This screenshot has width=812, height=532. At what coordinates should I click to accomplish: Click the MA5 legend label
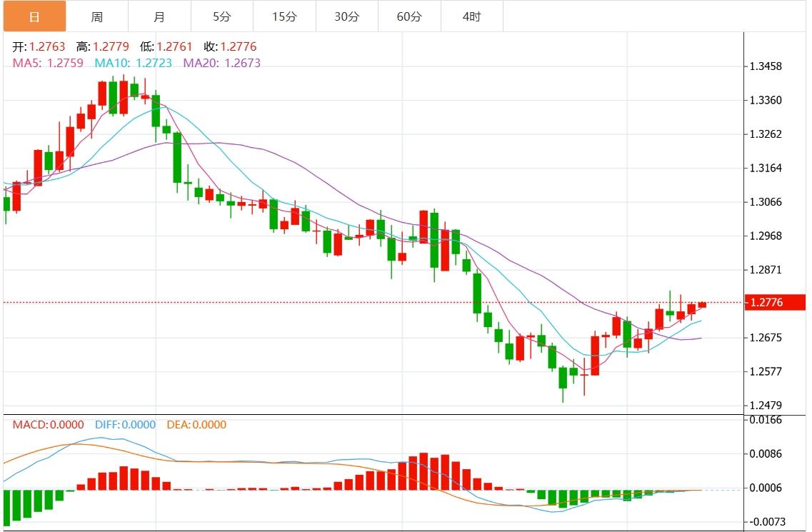pos(26,63)
